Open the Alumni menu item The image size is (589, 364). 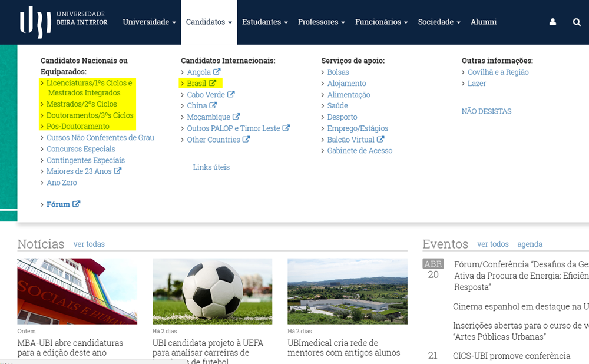pos(484,22)
